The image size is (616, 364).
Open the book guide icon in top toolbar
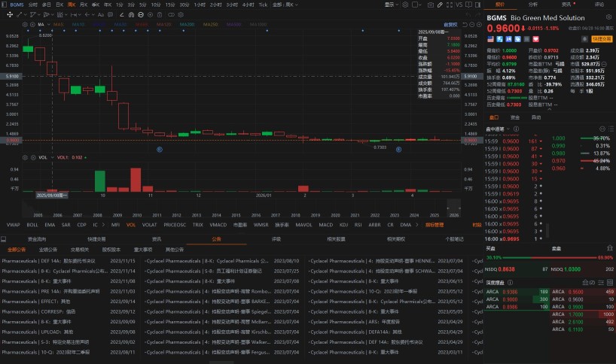click(x=468, y=5)
